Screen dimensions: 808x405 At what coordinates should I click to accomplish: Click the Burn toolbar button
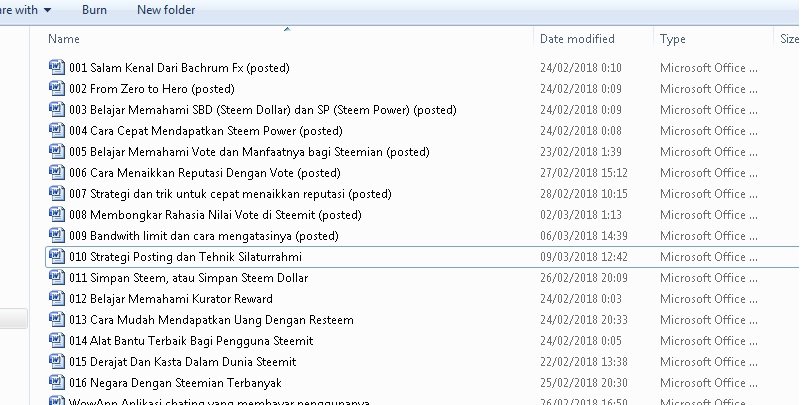94,10
